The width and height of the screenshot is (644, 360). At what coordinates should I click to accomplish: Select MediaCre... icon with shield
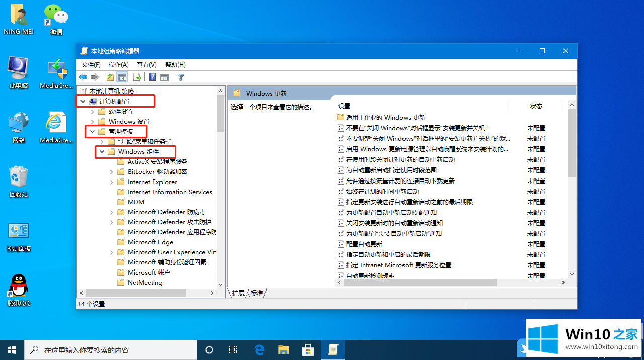click(x=56, y=73)
